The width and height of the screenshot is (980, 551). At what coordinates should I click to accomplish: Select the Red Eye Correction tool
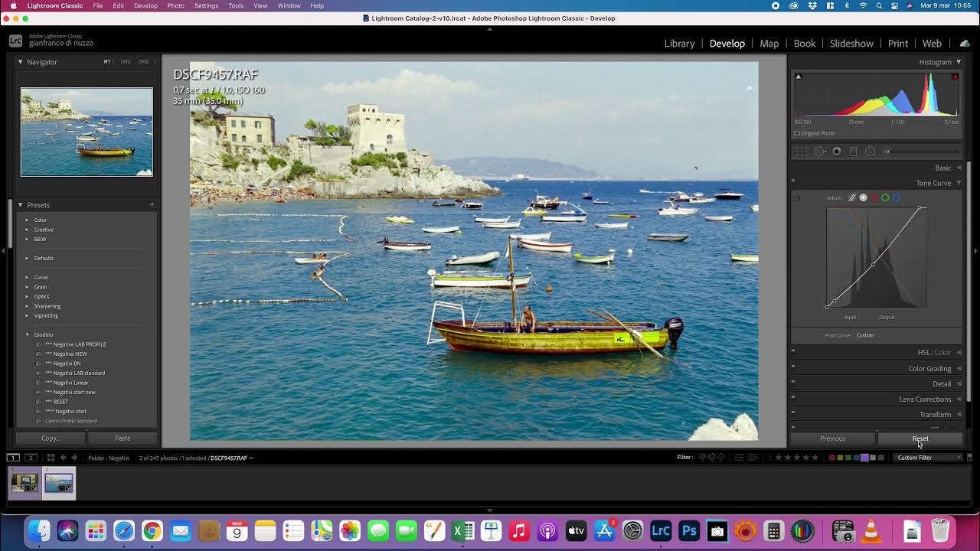tap(837, 152)
